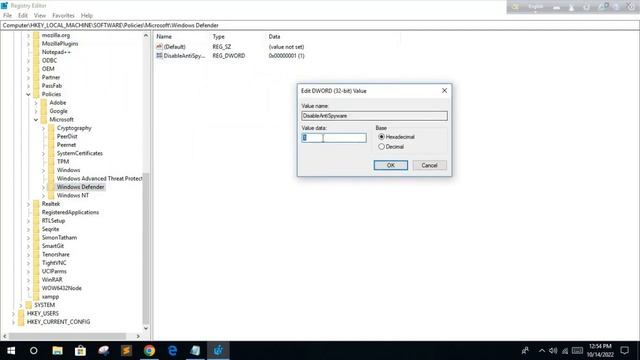The image size is (640, 360).
Task: Select the PeerDist key
Action: click(67, 136)
